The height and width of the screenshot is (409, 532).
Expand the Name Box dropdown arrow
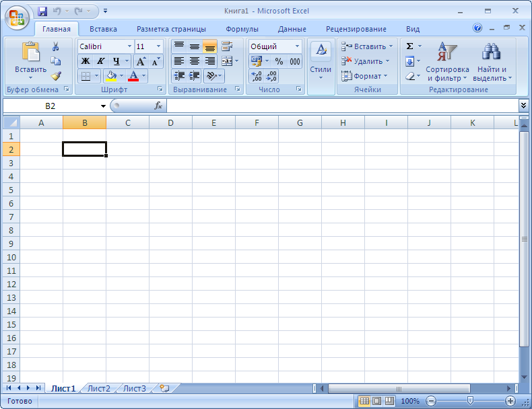[103, 106]
